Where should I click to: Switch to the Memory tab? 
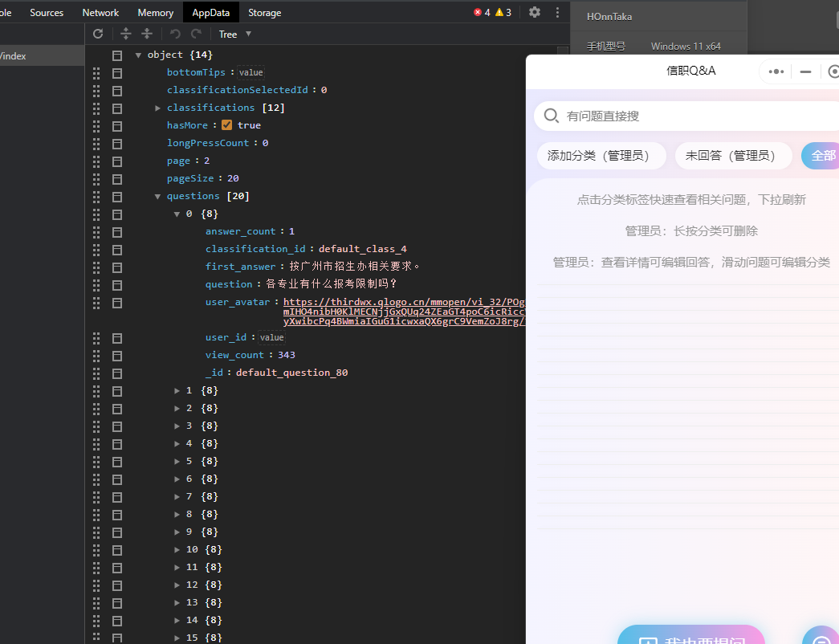[x=156, y=12]
